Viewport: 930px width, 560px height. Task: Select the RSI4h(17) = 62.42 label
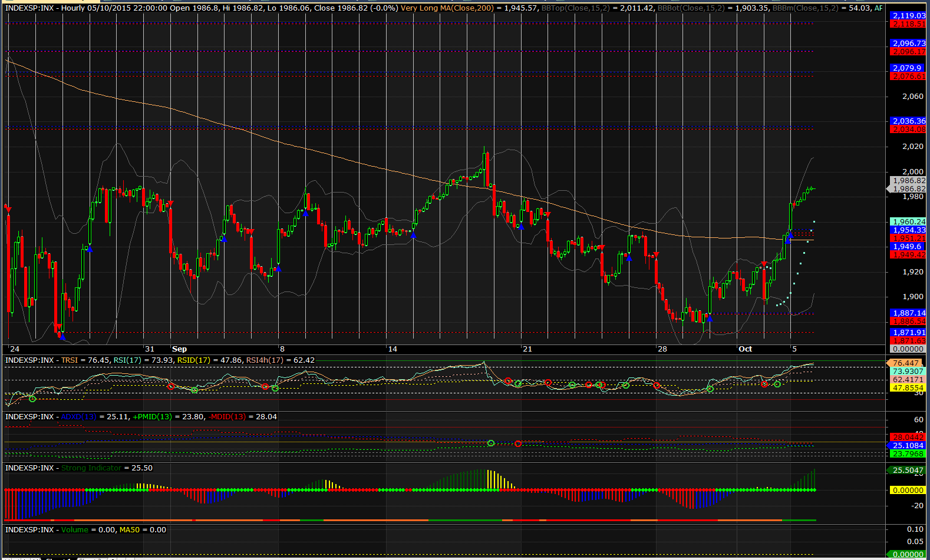pos(281,360)
